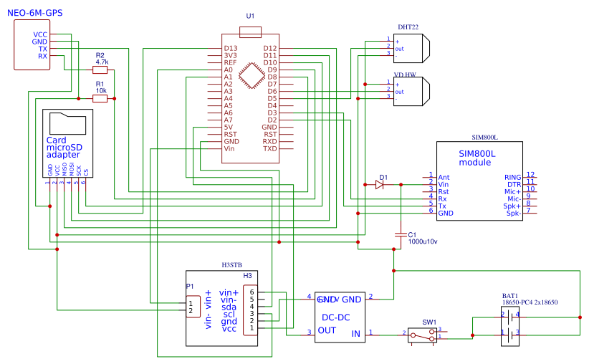Select resistor R1 10k
This screenshot has height=364, width=589.
click(100, 98)
